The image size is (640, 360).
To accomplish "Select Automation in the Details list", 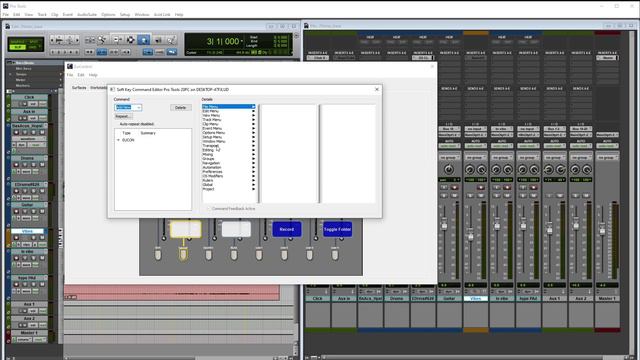I will pos(228,167).
